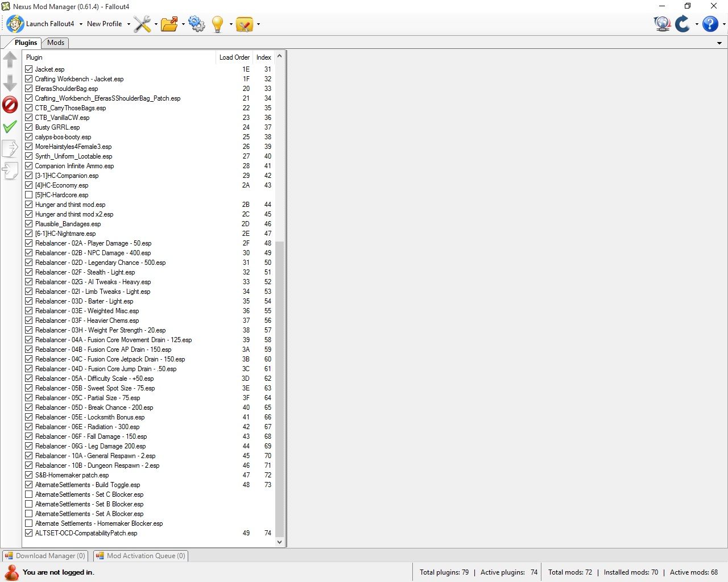728x582 pixels.
Task: Move selected plugin down with the down arrow
Action: pos(10,82)
